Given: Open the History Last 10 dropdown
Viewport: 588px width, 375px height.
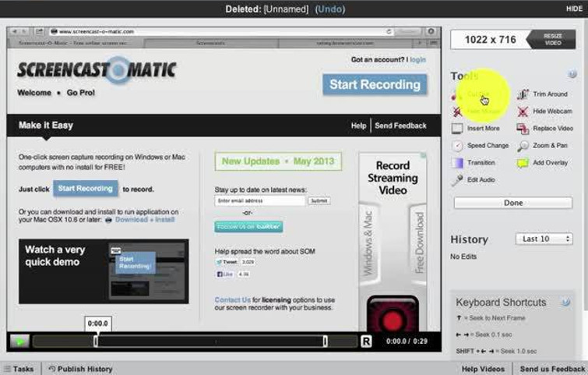Looking at the screenshot, I should [x=544, y=239].
